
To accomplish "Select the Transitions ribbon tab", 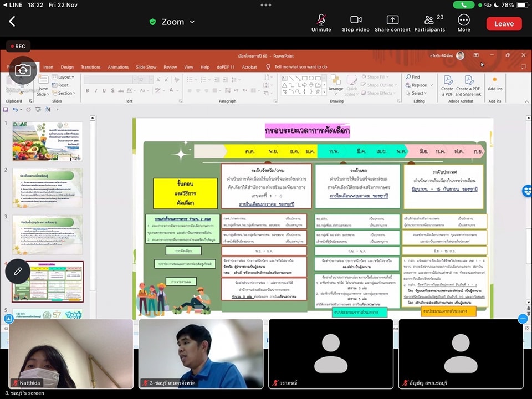I will [91, 67].
